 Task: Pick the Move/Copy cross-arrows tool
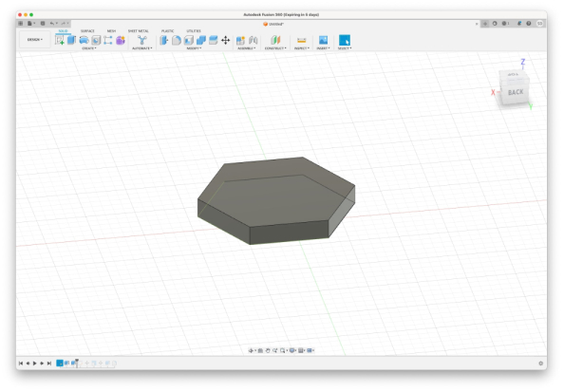(226, 40)
